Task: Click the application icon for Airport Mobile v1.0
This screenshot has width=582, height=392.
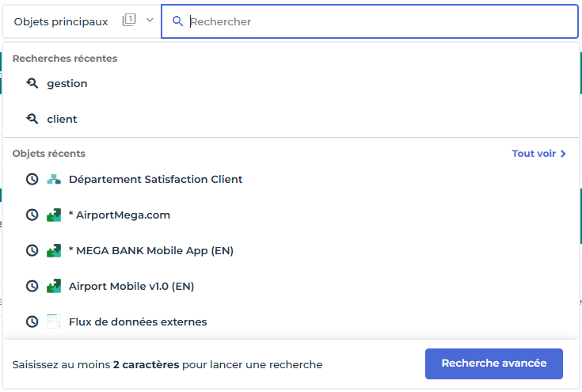Action: (x=54, y=286)
